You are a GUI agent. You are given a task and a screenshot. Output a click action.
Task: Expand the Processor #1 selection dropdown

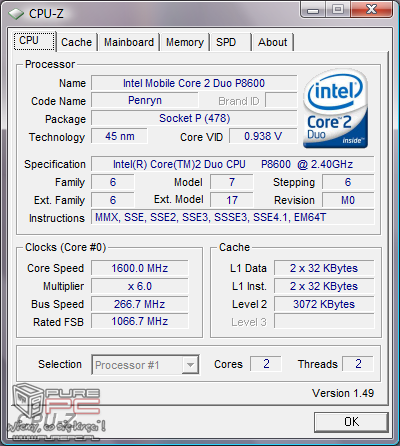coord(190,365)
